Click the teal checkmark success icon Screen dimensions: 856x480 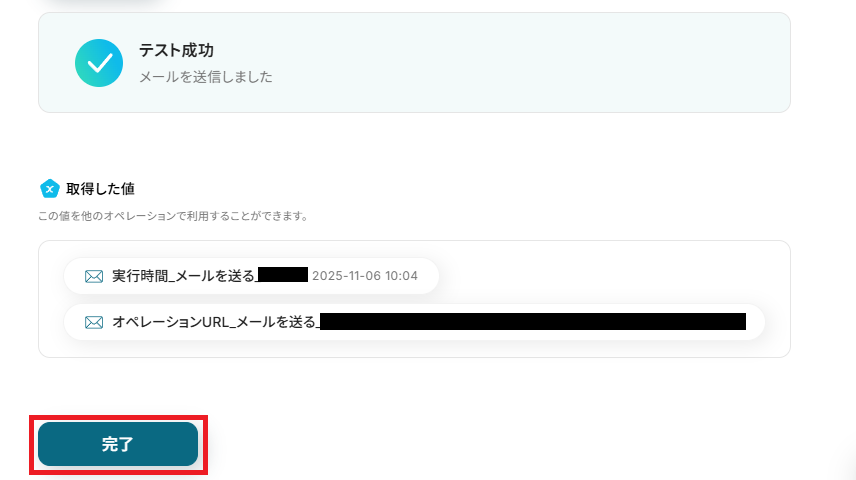click(99, 63)
